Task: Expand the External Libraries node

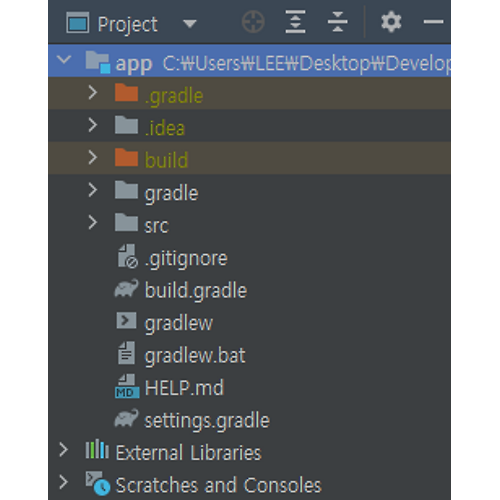Action: (x=63, y=450)
